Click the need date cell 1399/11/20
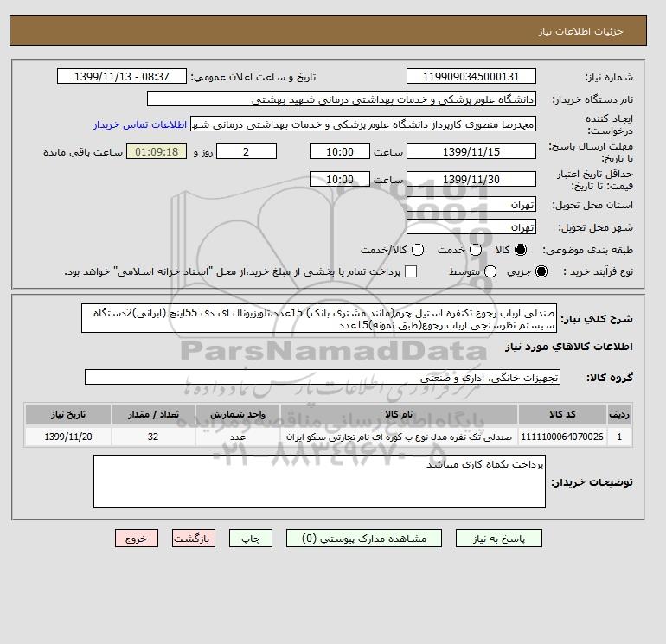Image resolution: width=666 pixels, height=644 pixels. (x=68, y=437)
